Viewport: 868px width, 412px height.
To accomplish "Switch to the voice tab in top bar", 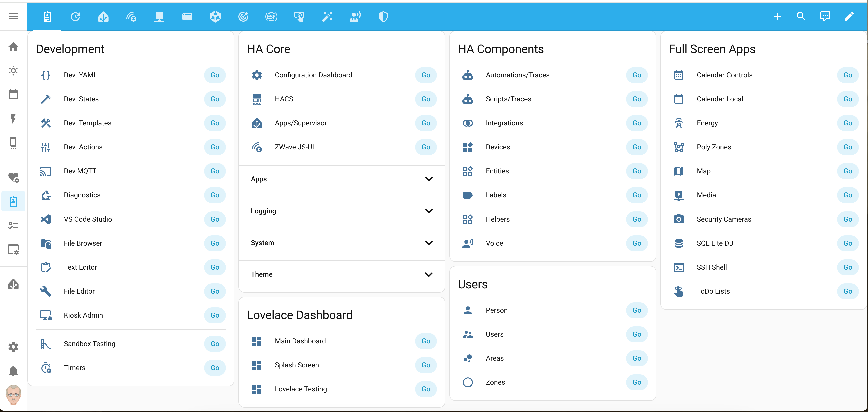I will pyautogui.click(x=355, y=16).
